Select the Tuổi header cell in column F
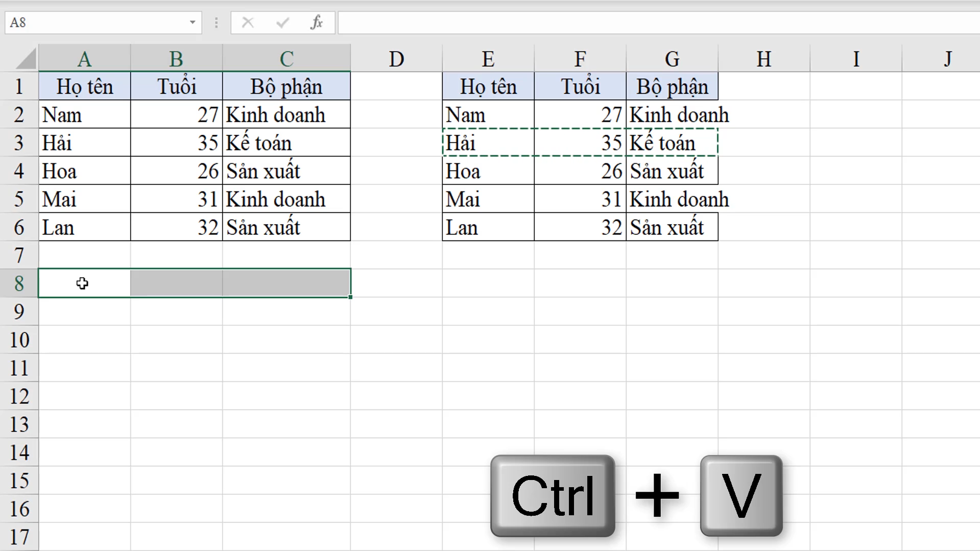 [x=580, y=86]
